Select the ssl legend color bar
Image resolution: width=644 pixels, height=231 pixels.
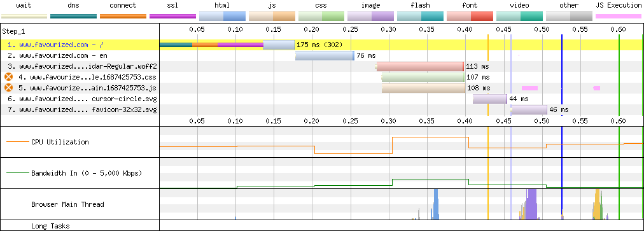pyautogui.click(x=173, y=17)
